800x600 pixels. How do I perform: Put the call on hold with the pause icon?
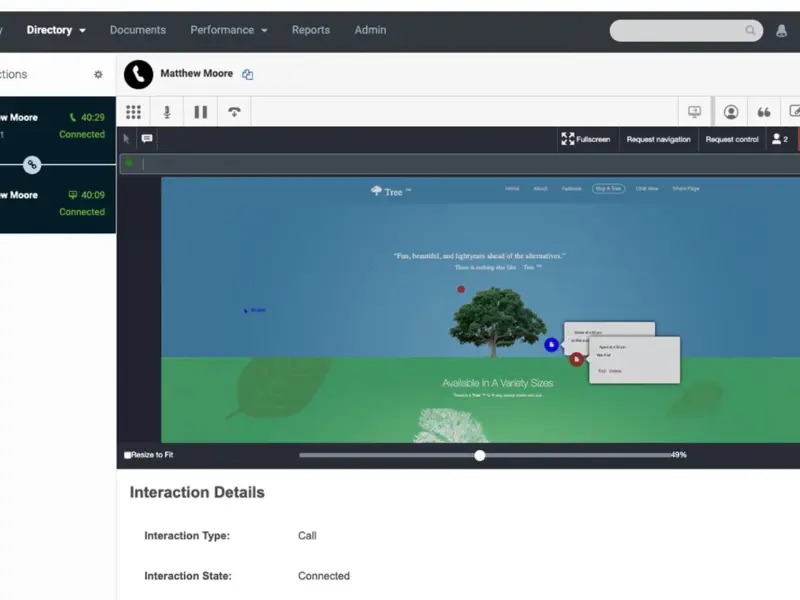click(201, 112)
